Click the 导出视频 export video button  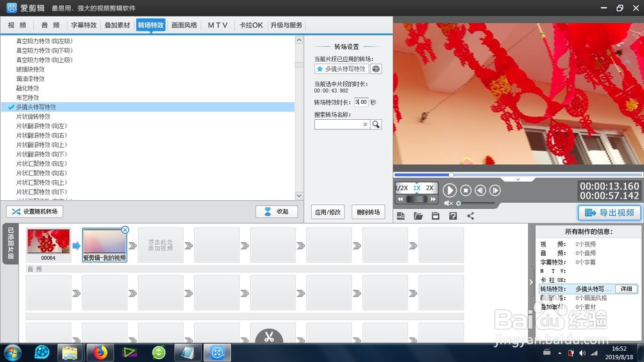(609, 213)
